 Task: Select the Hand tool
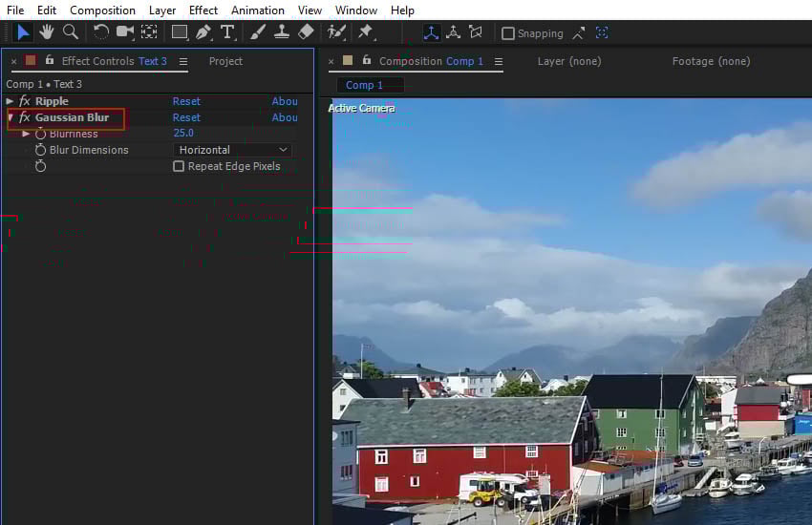pyautogui.click(x=46, y=32)
